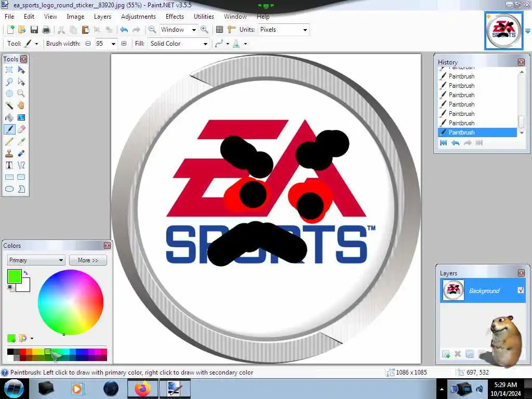Select the Ellipse Select tool
The image size is (532, 399).
tap(9, 94)
